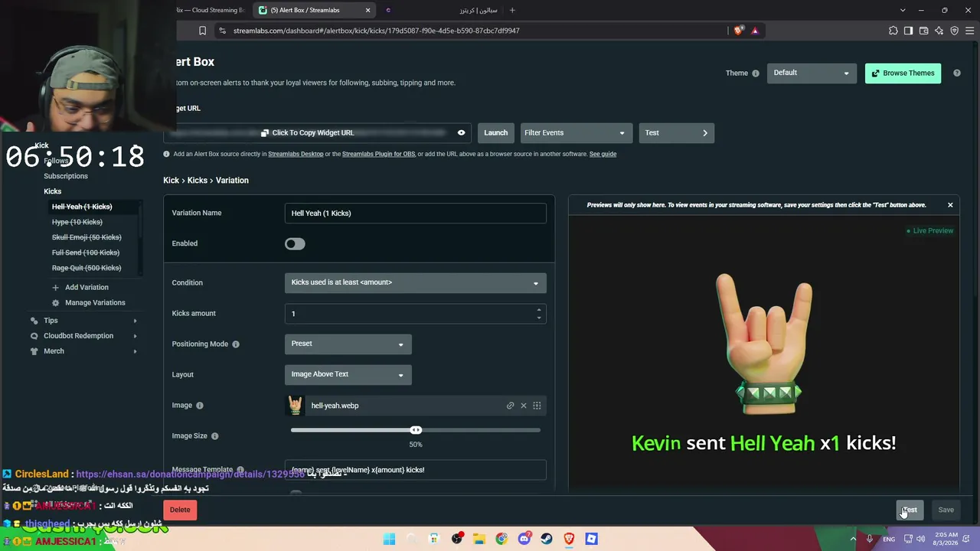Toggle the Enabled switch for the variation
Viewport: 980px width, 551px height.
pos(295,244)
